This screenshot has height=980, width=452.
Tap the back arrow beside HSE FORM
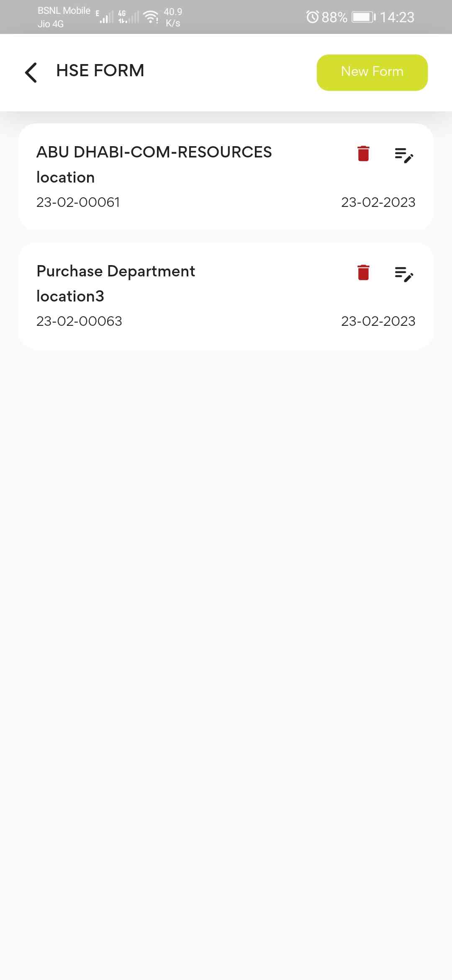point(31,72)
